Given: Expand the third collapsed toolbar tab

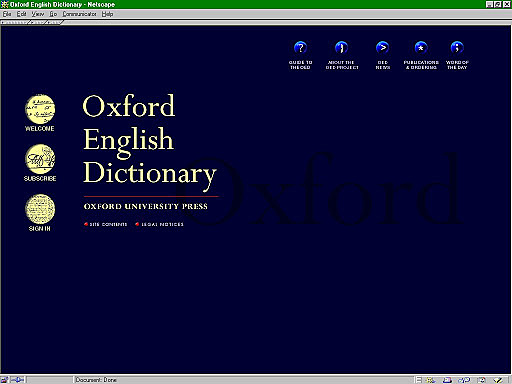Looking at the screenshot, I should pos(55,22).
